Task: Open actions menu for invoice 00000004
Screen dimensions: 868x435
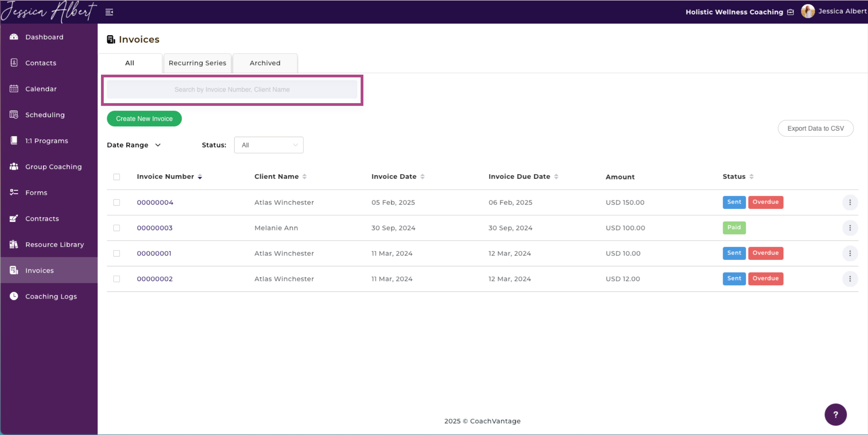Action: point(850,202)
